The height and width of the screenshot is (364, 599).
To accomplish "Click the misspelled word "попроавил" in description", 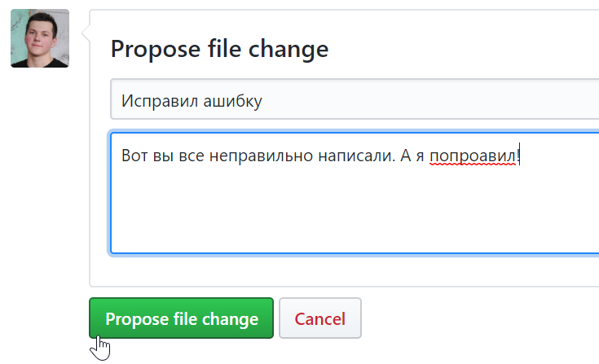I will [x=473, y=155].
